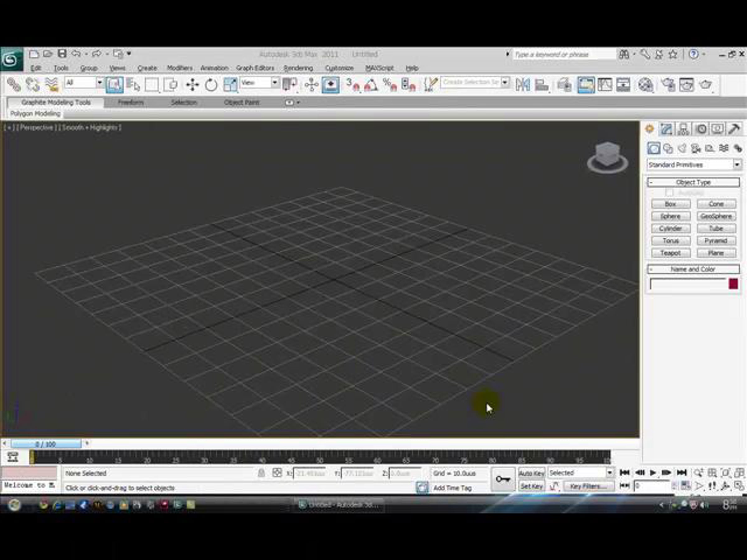
Task: Open the Standard Primitives dropdown
Action: [x=737, y=165]
